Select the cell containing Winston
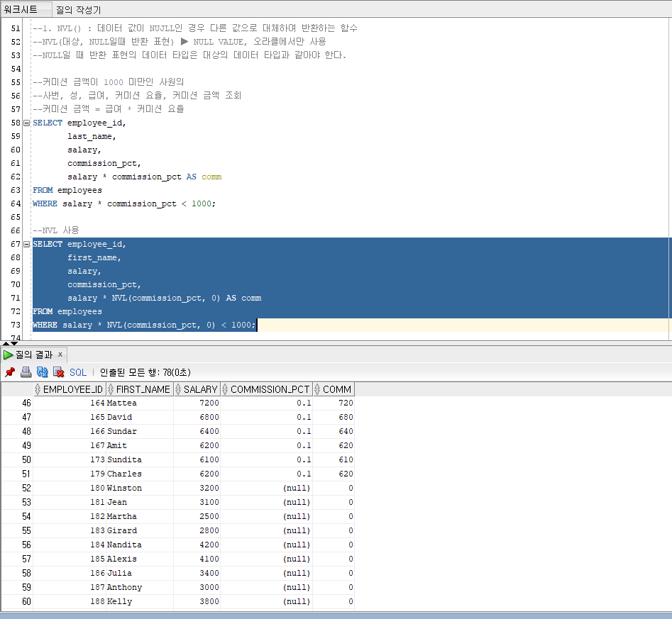Image resolution: width=672 pixels, height=619 pixels. tap(139, 488)
